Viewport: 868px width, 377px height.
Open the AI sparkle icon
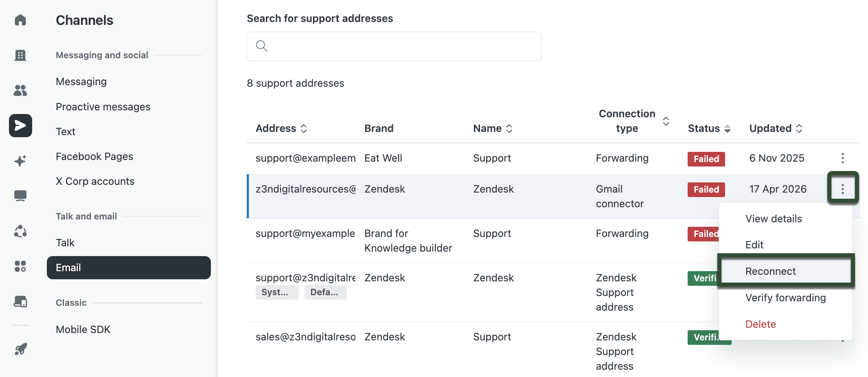pos(20,161)
